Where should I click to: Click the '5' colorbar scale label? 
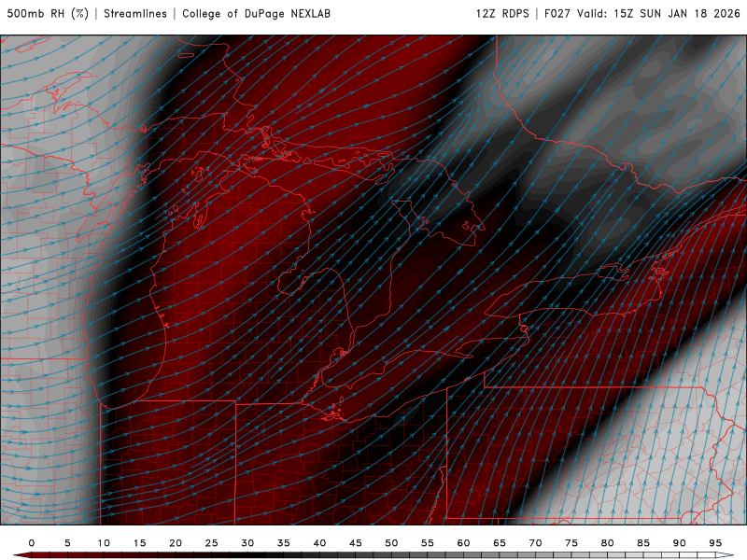[67, 543]
